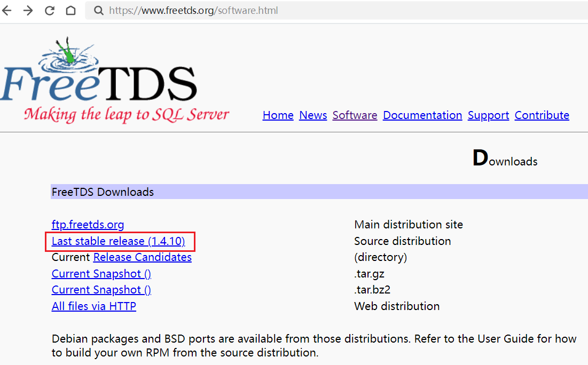Click the Main distribution site text
The height and width of the screenshot is (365, 588).
click(409, 225)
